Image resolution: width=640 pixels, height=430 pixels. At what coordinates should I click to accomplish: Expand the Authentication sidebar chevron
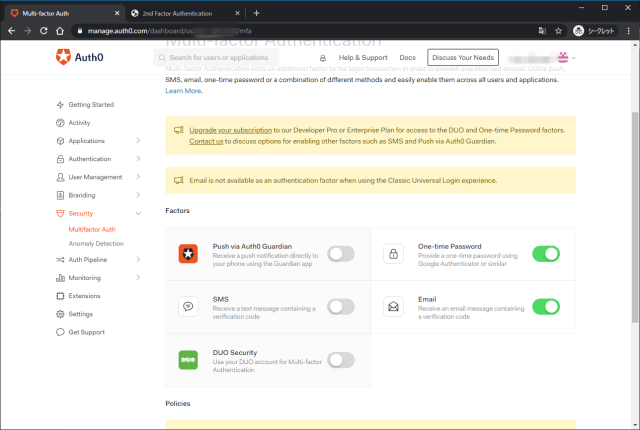click(138, 159)
